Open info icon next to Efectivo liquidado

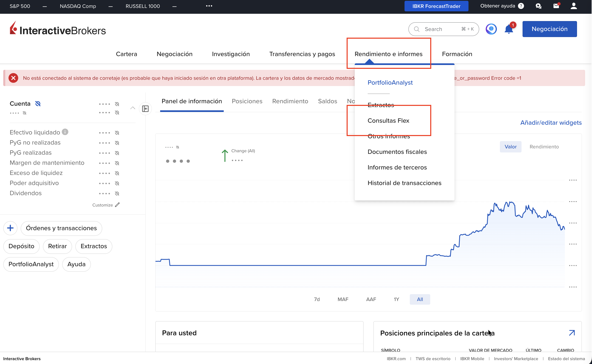[65, 132]
